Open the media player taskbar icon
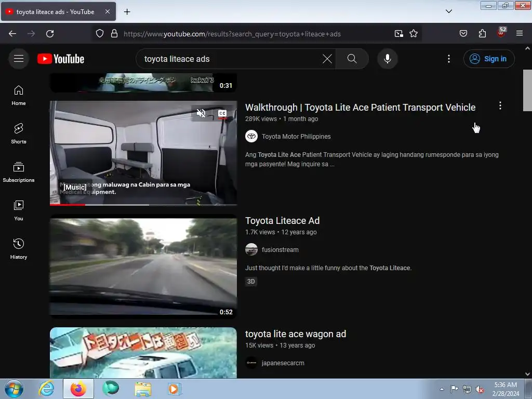 [175, 389]
